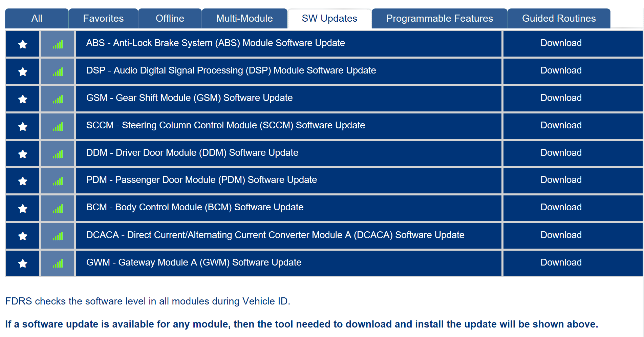Toggle favorite star for ABS module update
Image resolution: width=644 pixels, height=337 pixels.
[23, 44]
